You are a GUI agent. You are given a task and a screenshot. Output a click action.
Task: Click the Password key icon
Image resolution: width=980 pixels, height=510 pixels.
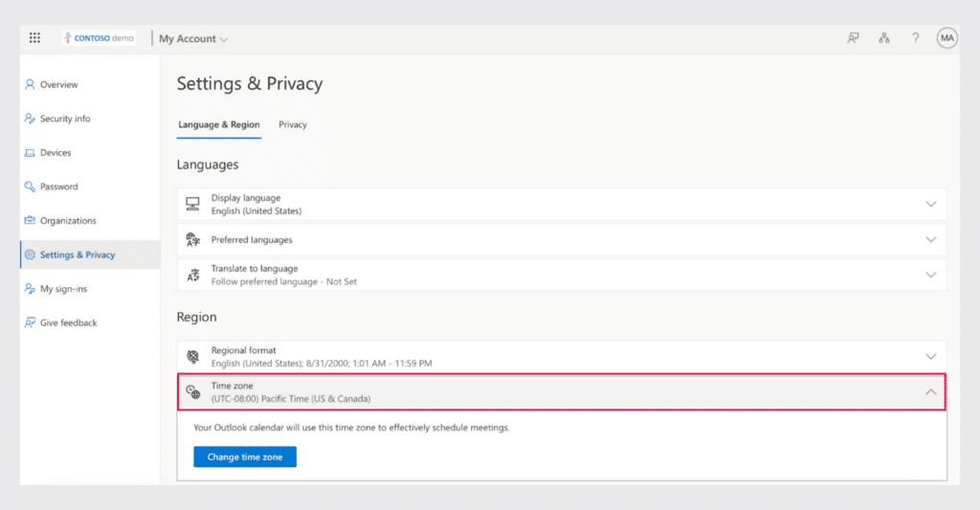(x=30, y=187)
